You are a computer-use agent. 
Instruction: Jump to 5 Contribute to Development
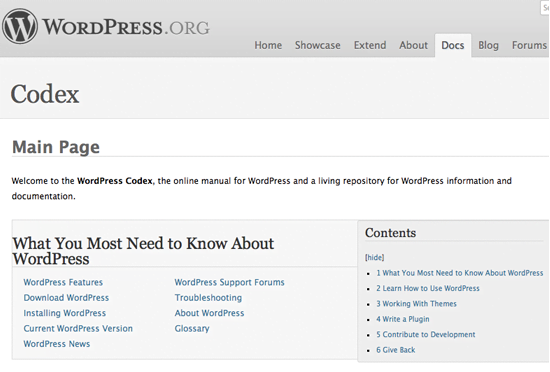[425, 334]
